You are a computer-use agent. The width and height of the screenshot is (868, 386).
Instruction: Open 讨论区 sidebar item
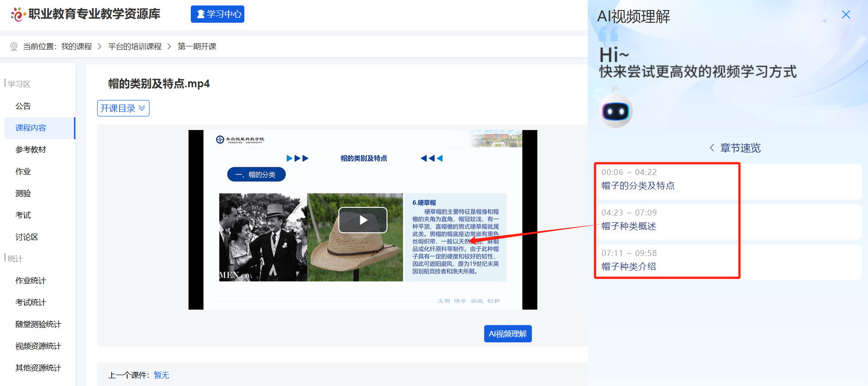tap(27, 237)
